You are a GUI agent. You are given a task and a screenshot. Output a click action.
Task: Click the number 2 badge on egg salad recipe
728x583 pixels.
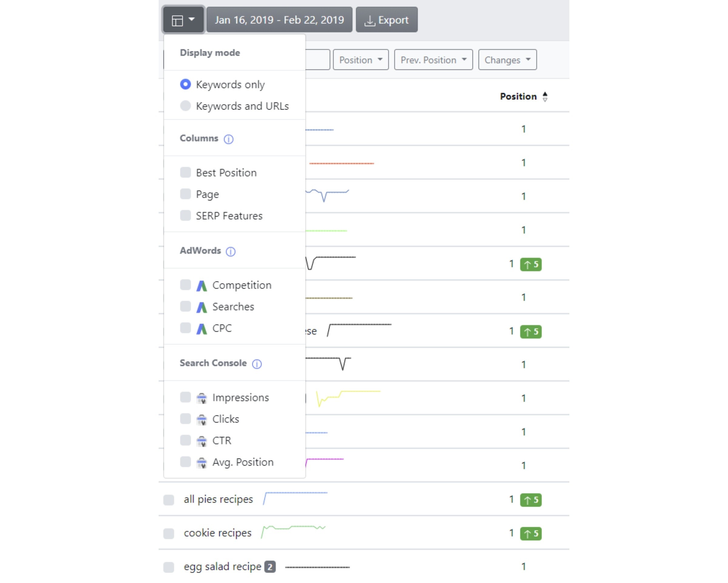[270, 567]
